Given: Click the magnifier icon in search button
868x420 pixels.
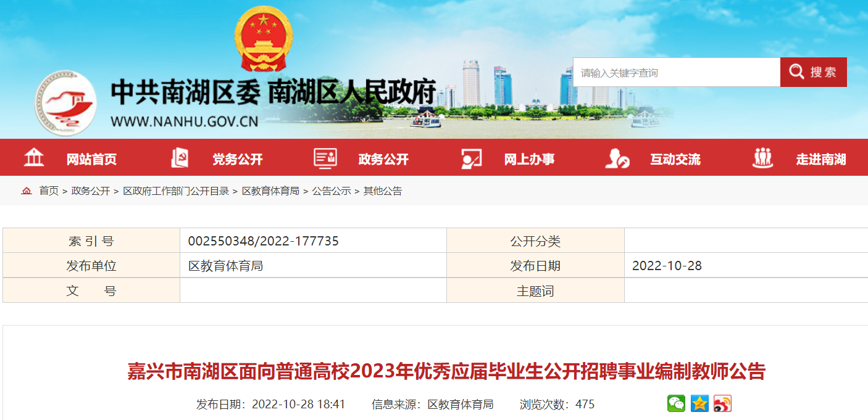Looking at the screenshot, I should pos(796,72).
